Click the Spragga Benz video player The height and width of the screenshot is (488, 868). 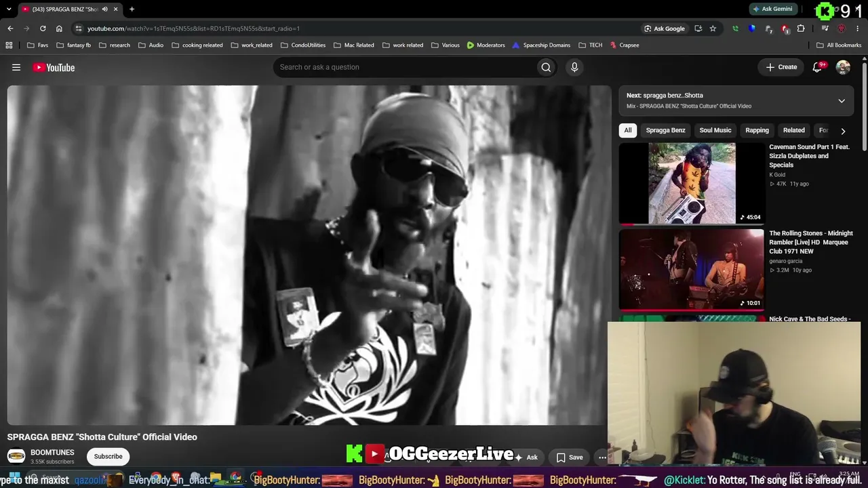coord(309,255)
